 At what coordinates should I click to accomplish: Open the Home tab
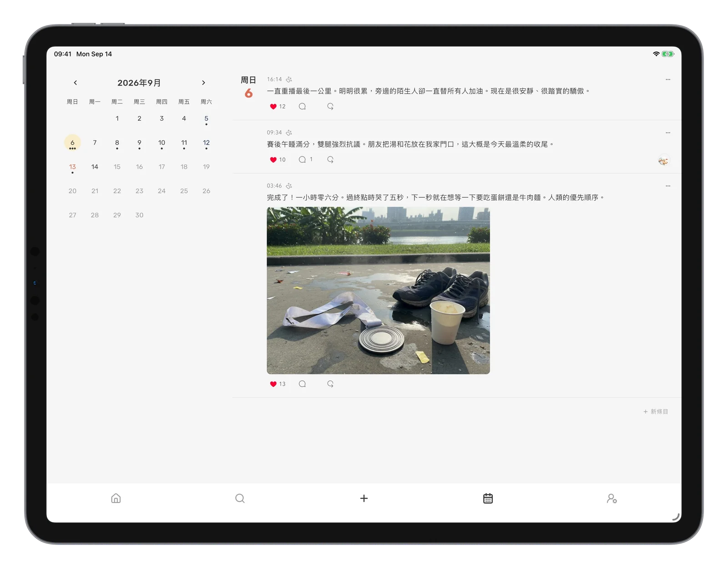click(x=116, y=499)
